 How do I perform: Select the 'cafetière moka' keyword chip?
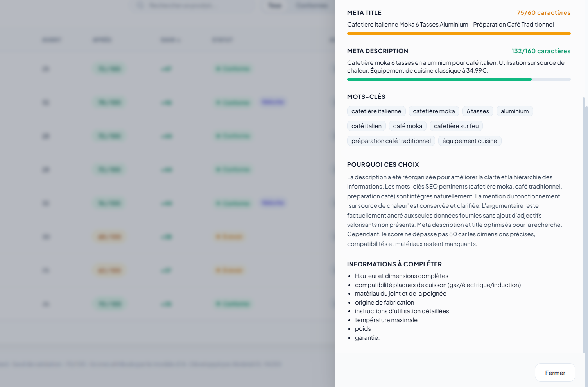[x=434, y=111]
